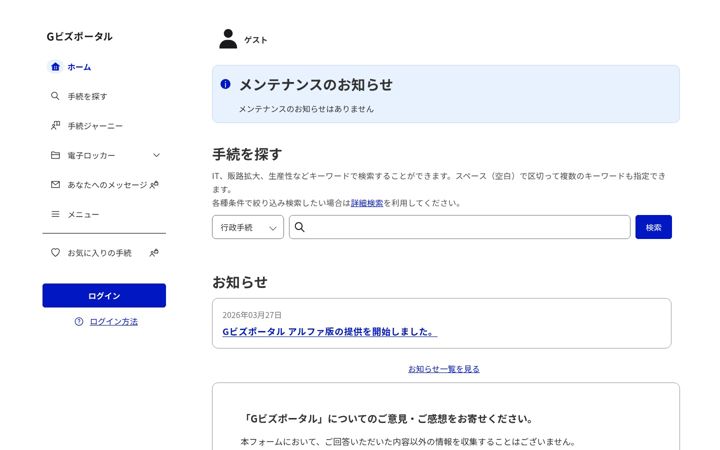Image resolution: width=720 pixels, height=450 pixels.
Task: Click the 電子ロッカー folder icon
Action: 55,155
